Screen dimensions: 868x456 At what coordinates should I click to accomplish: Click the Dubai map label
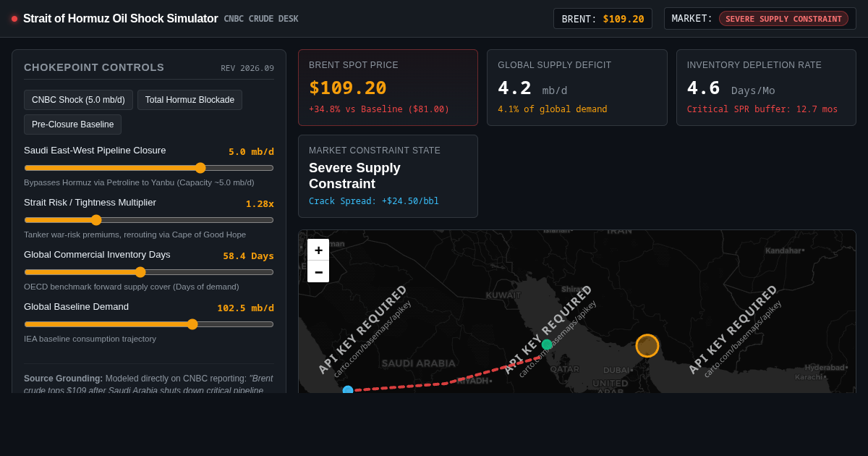pos(618,370)
